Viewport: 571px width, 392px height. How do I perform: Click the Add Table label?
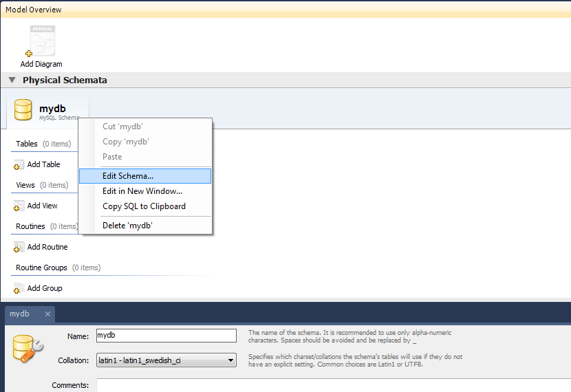tap(44, 164)
